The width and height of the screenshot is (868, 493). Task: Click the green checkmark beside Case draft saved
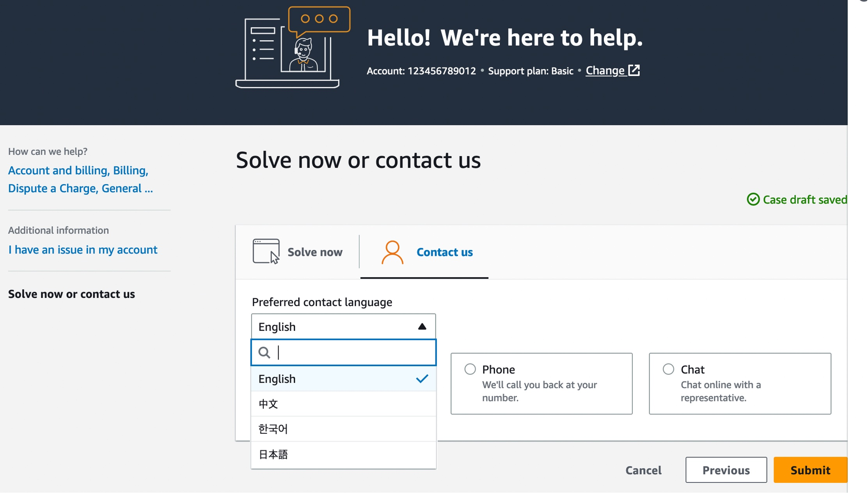click(x=754, y=199)
